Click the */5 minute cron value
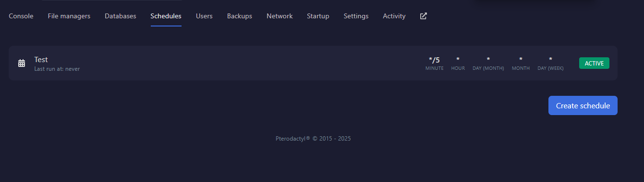Image resolution: width=644 pixels, height=182 pixels. tap(434, 60)
